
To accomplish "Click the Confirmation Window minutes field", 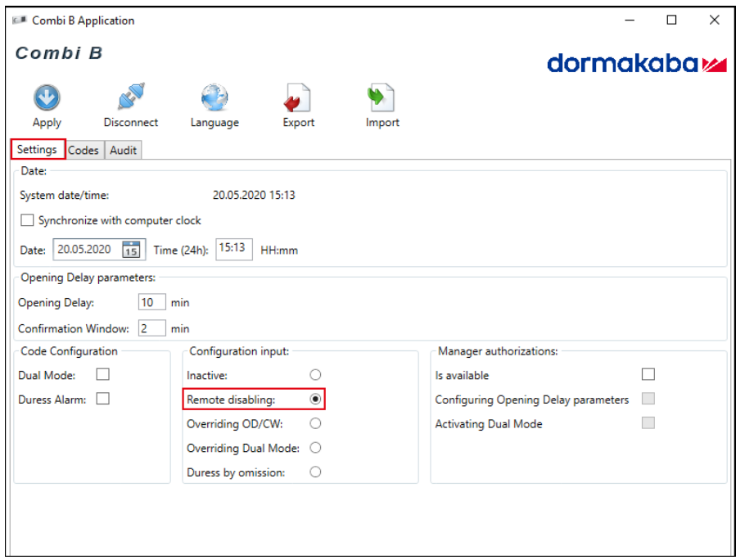I will click(x=152, y=328).
